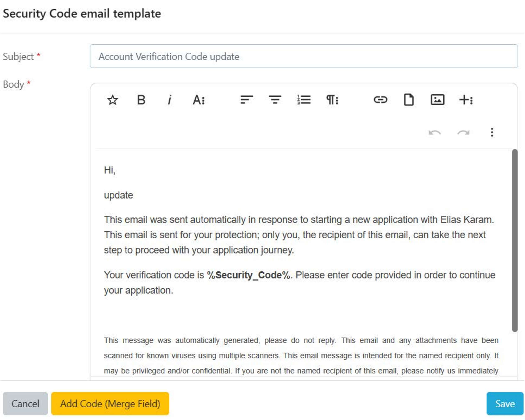Insert an image via picture icon
525x420 pixels.
pyautogui.click(x=437, y=100)
